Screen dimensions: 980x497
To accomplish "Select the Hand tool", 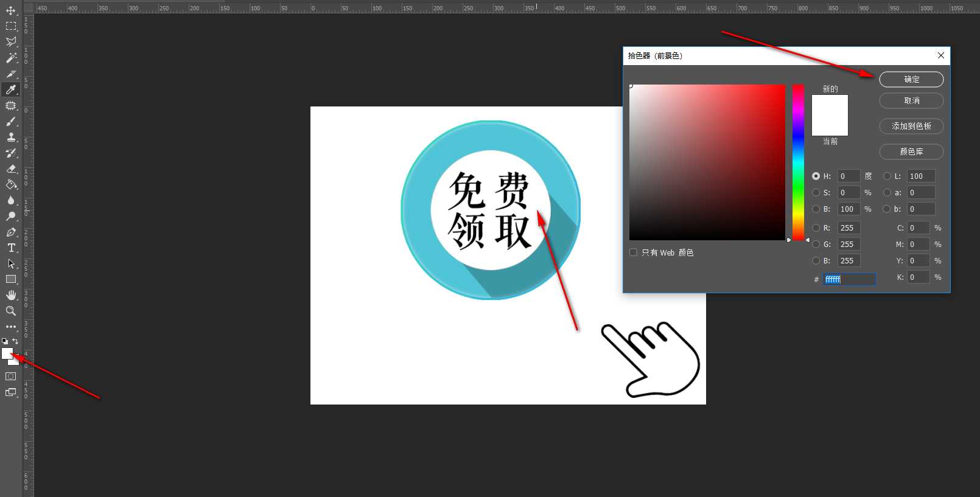I will 11,295.
